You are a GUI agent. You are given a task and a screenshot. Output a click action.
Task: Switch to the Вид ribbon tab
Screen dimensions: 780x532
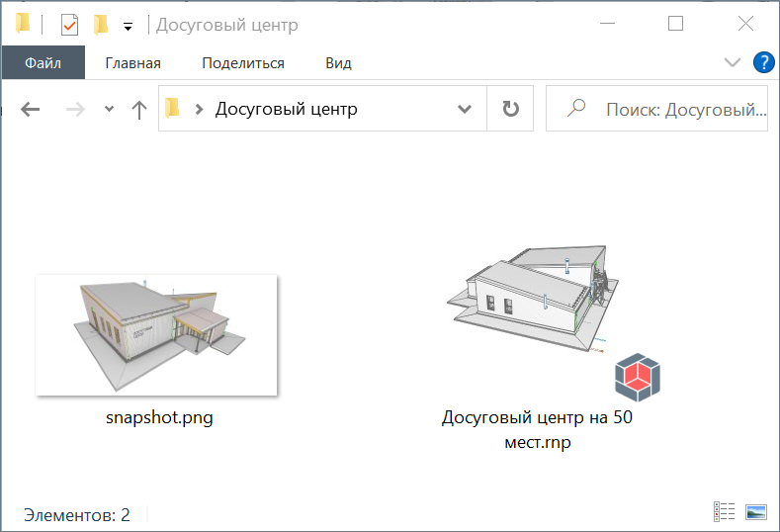[x=339, y=63]
